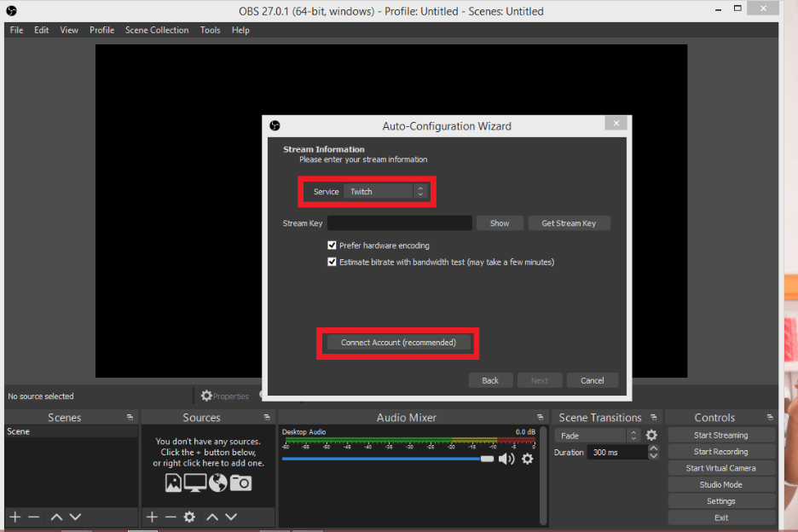The width and height of the screenshot is (798, 532).
Task: Click the Duration 300 ms field
Action: click(x=617, y=452)
